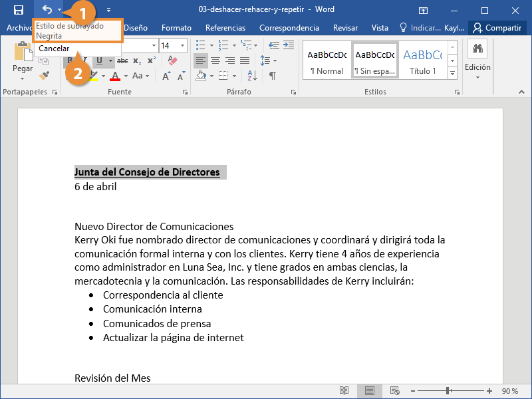Switch to the Referencias tab
This screenshot has width=532, height=399.
point(225,28)
